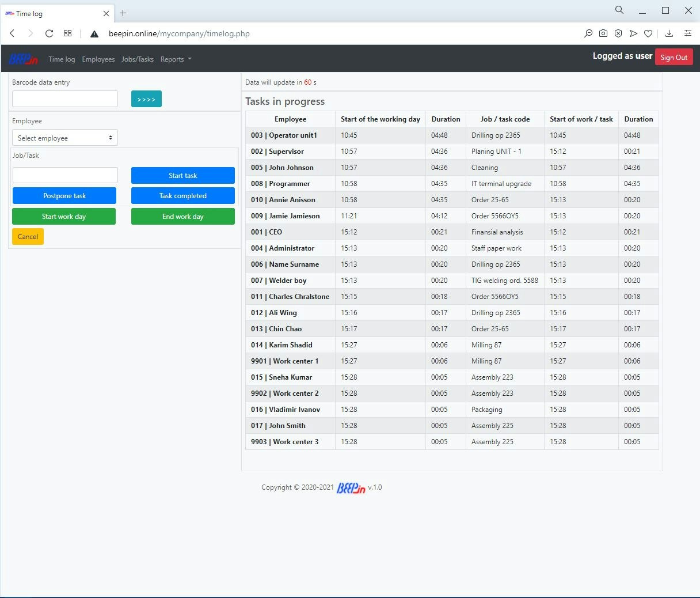Click the browser address bar URL

(179, 33)
